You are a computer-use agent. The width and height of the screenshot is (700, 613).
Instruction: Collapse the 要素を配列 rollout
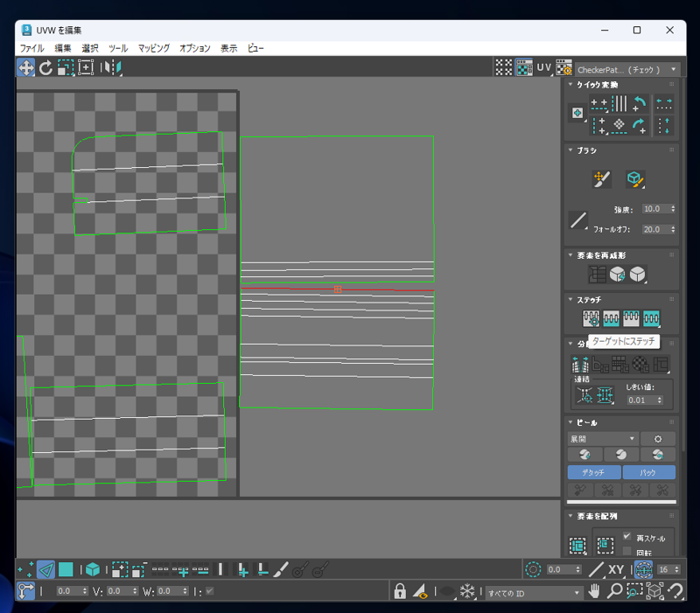click(x=570, y=516)
